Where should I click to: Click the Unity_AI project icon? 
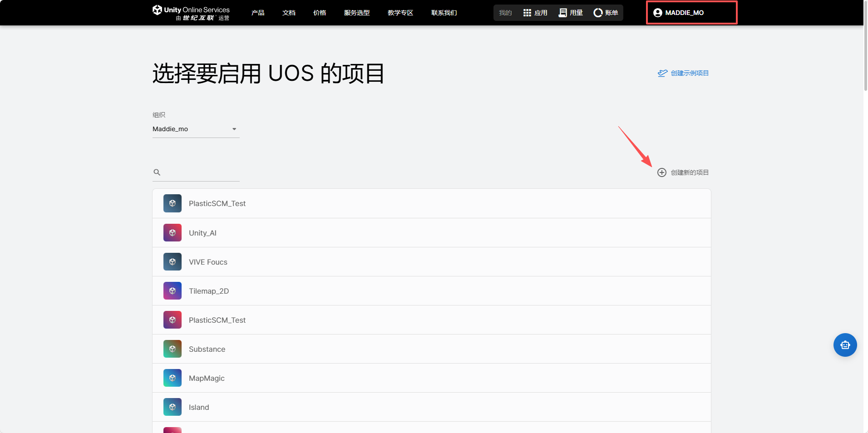tap(173, 232)
